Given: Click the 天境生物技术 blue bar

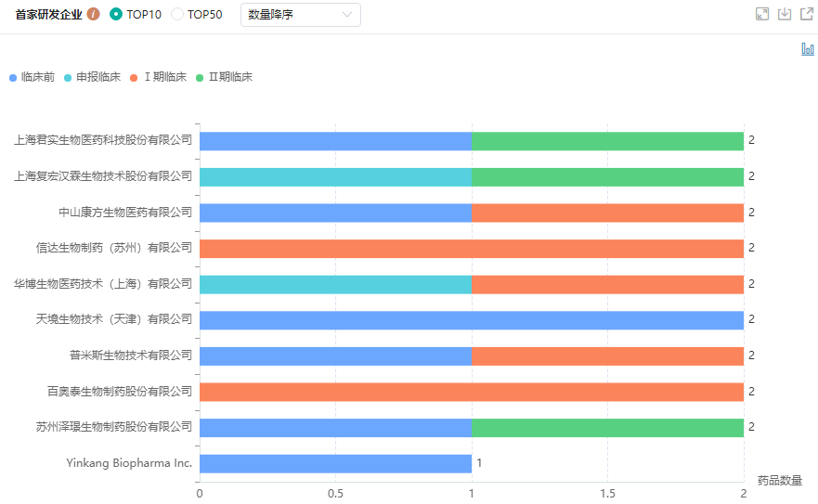Looking at the screenshot, I should coord(472,320).
